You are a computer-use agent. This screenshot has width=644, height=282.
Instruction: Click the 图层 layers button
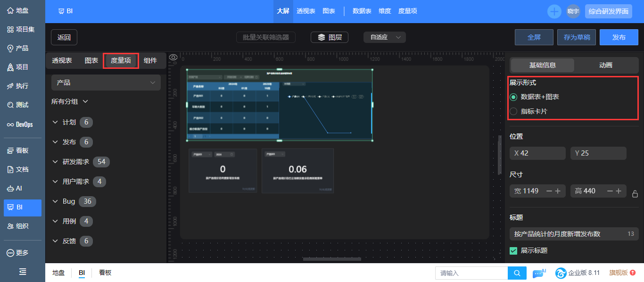coord(330,37)
